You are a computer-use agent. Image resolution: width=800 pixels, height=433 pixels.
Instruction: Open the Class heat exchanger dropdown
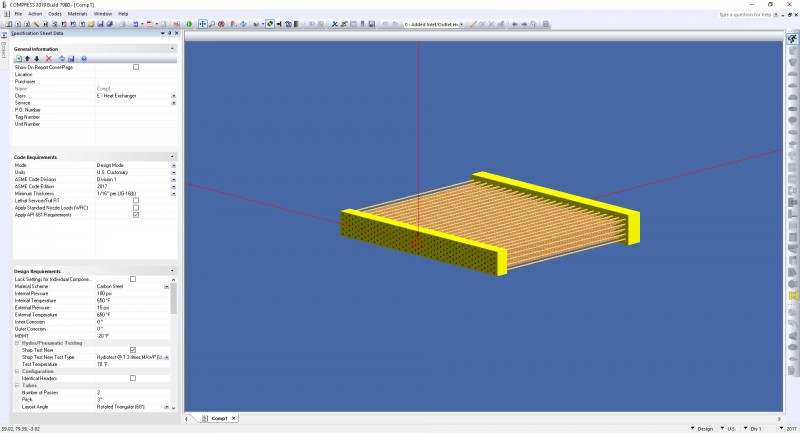click(x=173, y=96)
